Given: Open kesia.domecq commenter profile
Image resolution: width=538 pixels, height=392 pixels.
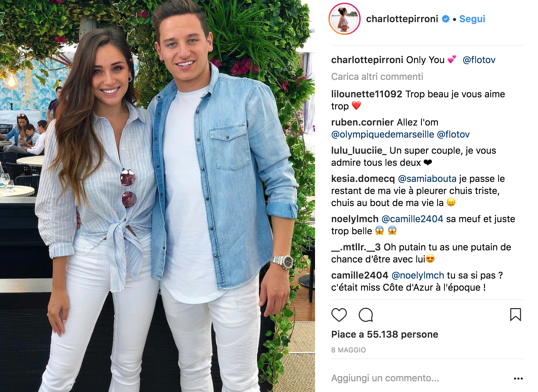Looking at the screenshot, I should tap(363, 179).
